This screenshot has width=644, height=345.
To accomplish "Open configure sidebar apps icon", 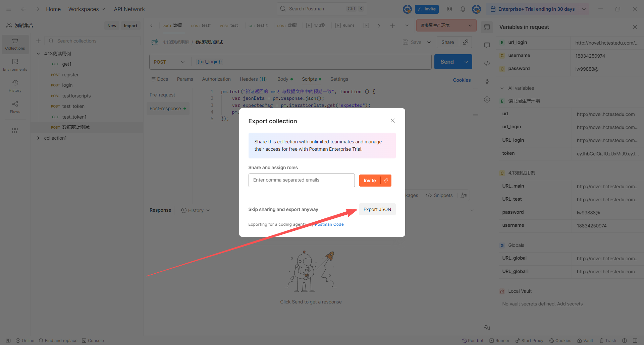I will pyautogui.click(x=15, y=131).
